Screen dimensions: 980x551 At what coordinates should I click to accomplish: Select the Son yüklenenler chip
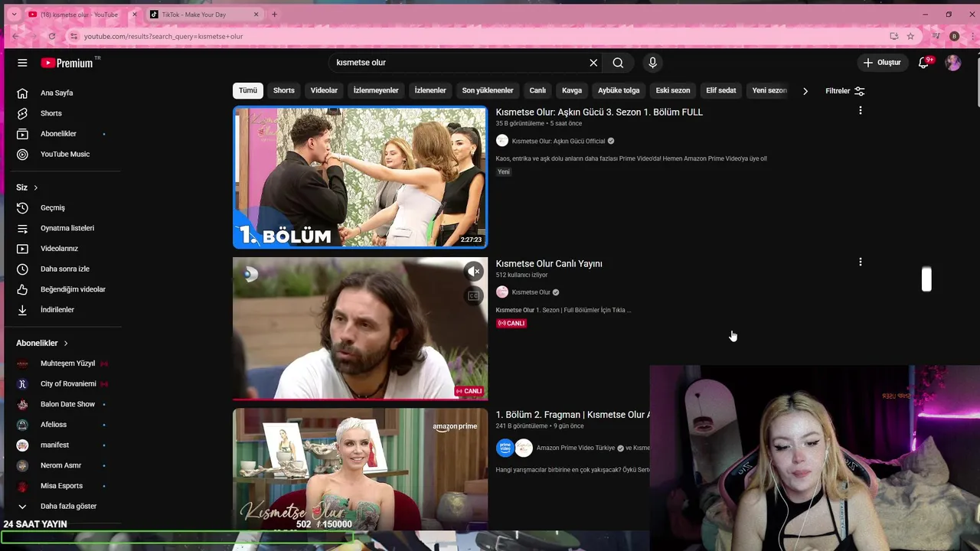[488, 90]
